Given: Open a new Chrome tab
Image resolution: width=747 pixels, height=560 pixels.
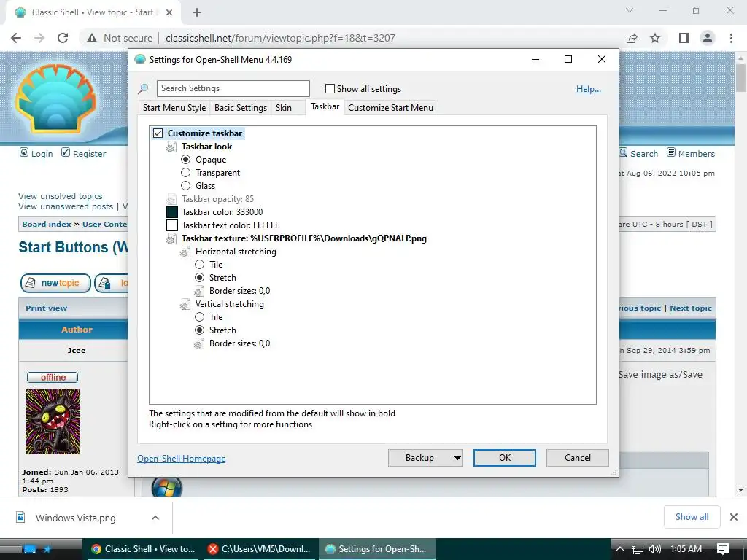Looking at the screenshot, I should (197, 12).
